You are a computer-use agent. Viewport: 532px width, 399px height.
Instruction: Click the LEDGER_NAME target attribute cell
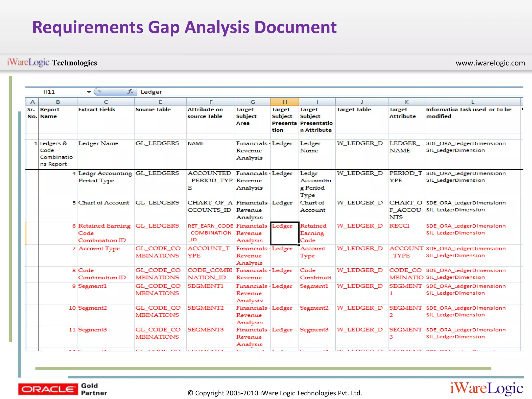click(x=407, y=154)
